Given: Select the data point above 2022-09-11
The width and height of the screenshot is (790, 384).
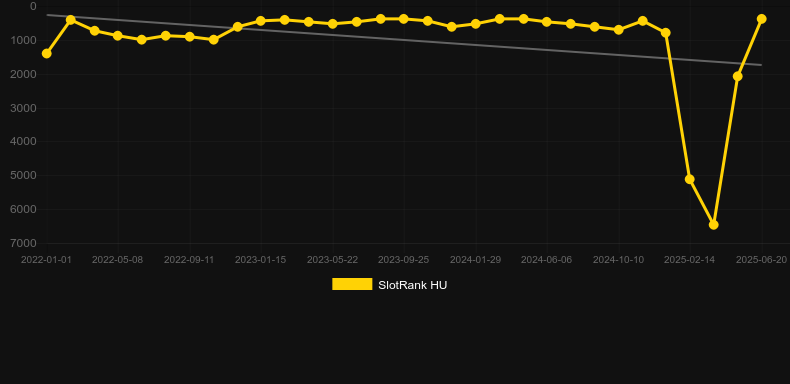Looking at the screenshot, I should click(189, 37).
